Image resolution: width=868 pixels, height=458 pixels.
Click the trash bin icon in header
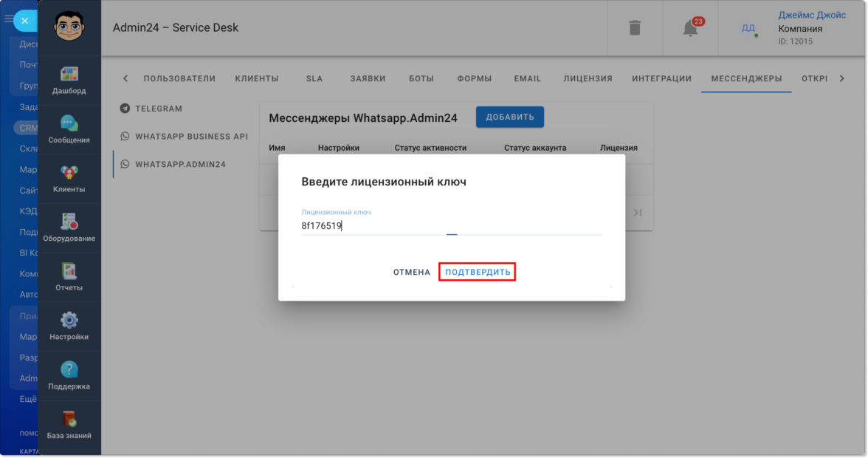(635, 27)
